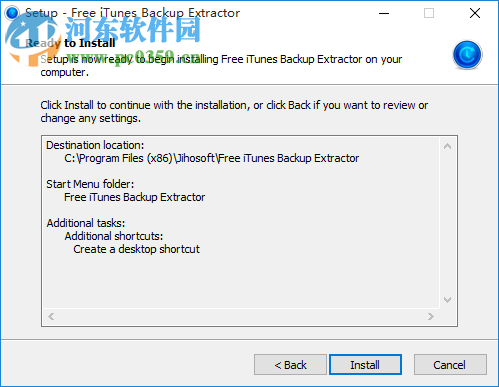Click the summary box scroll up arrow
This screenshot has width=499, height=387.
click(x=448, y=146)
